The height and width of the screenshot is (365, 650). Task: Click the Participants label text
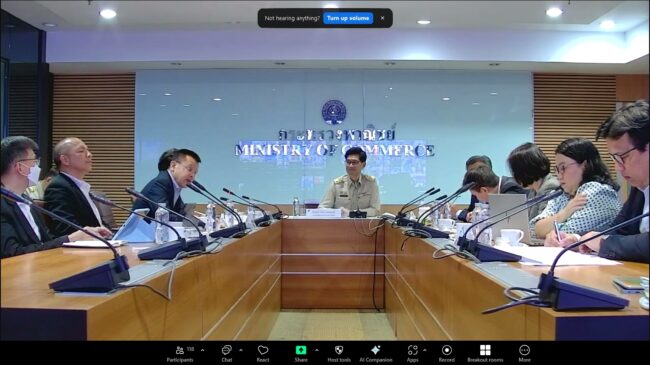pos(180,360)
